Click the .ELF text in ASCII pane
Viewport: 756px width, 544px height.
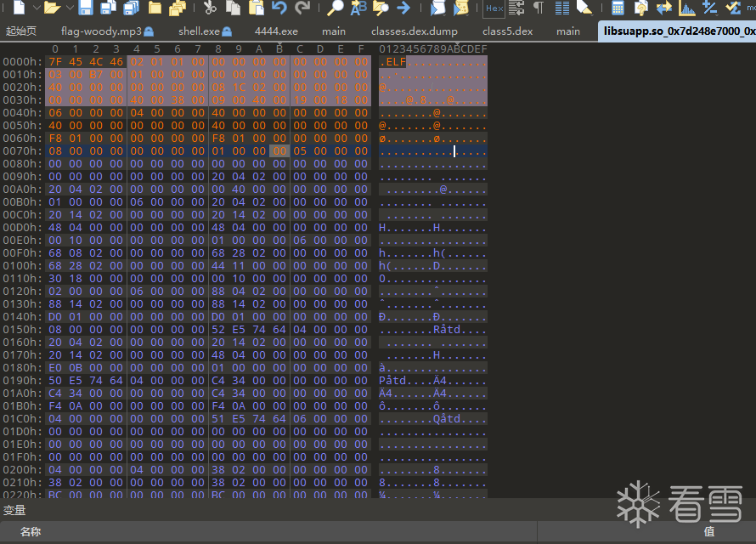pyautogui.click(x=392, y=62)
